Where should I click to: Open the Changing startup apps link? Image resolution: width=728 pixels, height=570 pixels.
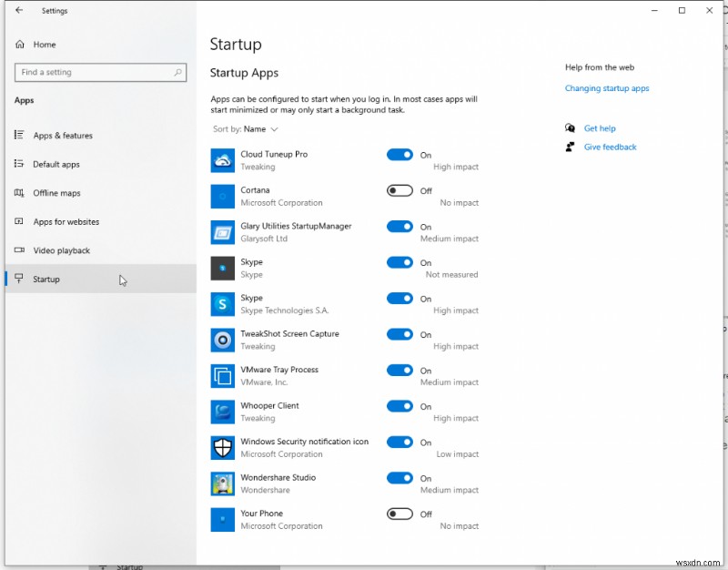click(607, 88)
